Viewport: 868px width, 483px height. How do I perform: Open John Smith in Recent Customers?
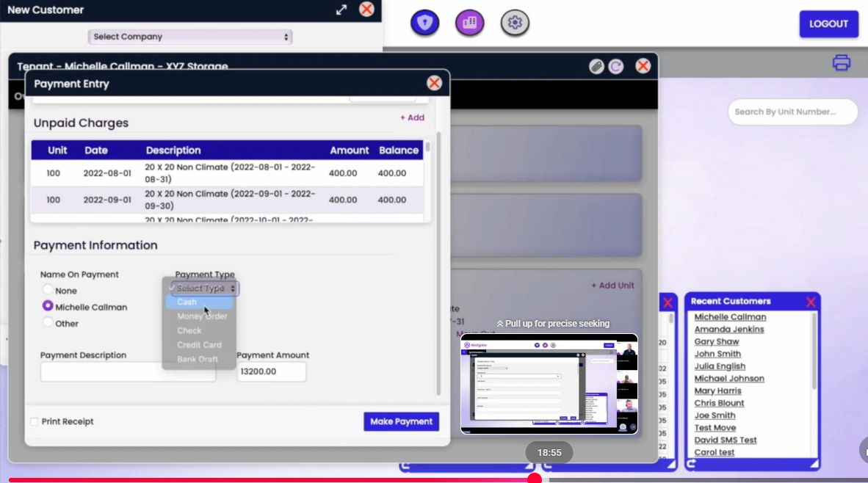pyautogui.click(x=717, y=354)
